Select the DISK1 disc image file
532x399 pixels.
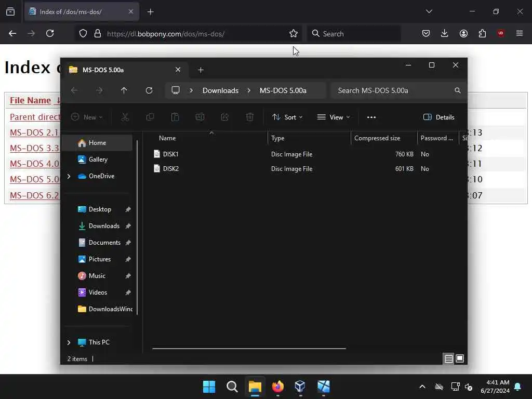pyautogui.click(x=170, y=154)
